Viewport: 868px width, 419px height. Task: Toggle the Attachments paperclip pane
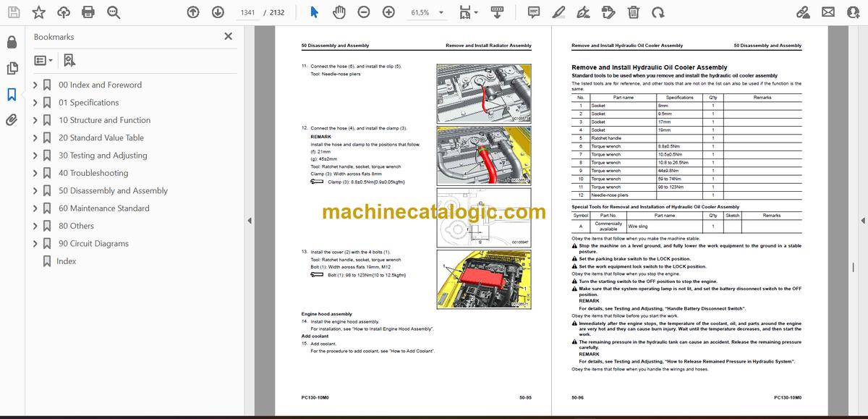12,120
